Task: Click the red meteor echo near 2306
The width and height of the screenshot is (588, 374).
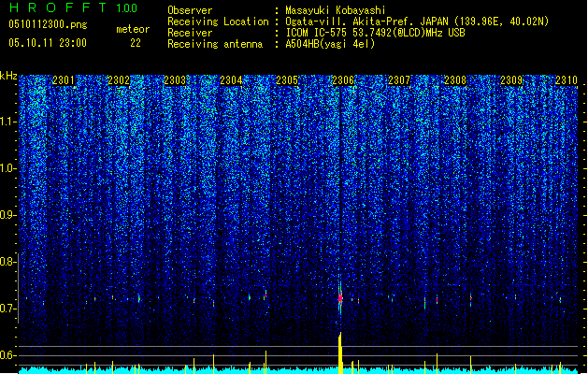Action: [x=340, y=298]
